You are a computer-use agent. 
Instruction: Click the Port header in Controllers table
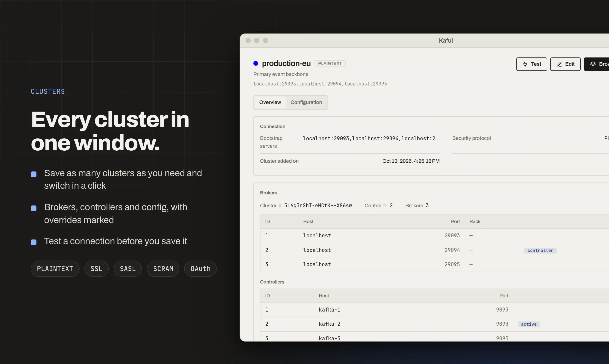coord(504,296)
